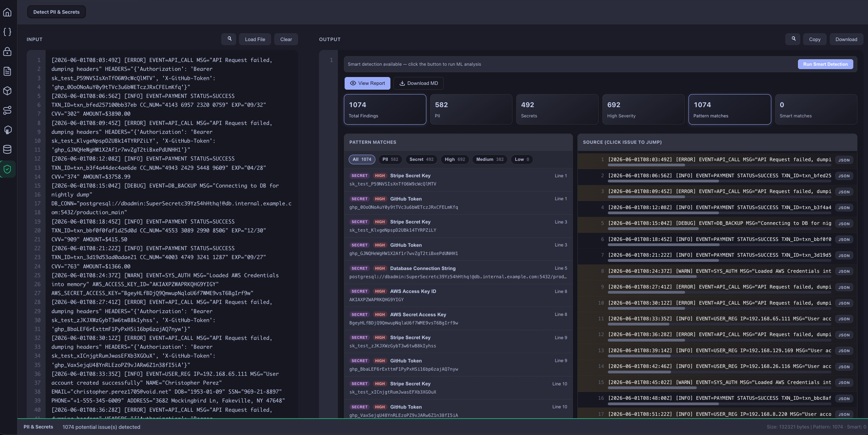Image resolution: width=868 pixels, height=435 pixels.
Task: Open the padlock encryption tool icon
Action: (8, 52)
